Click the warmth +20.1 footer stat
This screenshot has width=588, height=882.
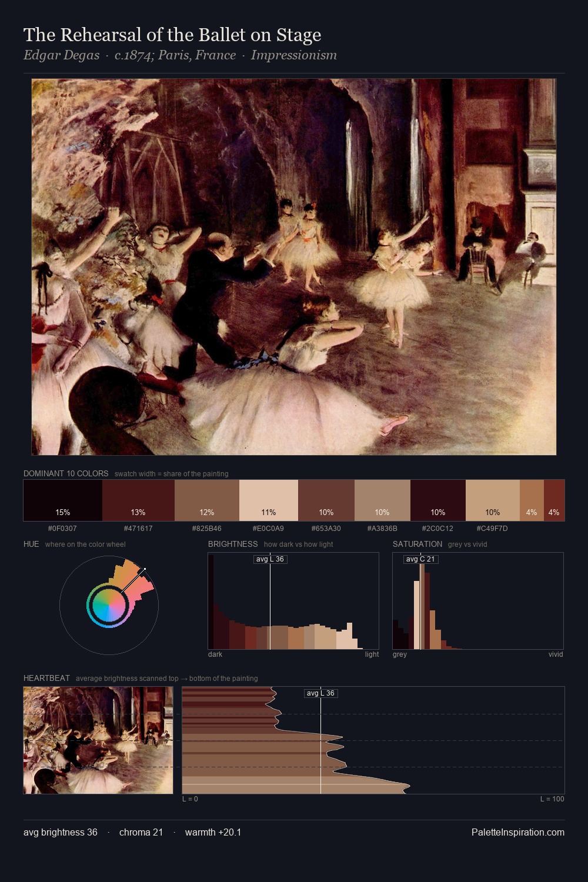213,832
